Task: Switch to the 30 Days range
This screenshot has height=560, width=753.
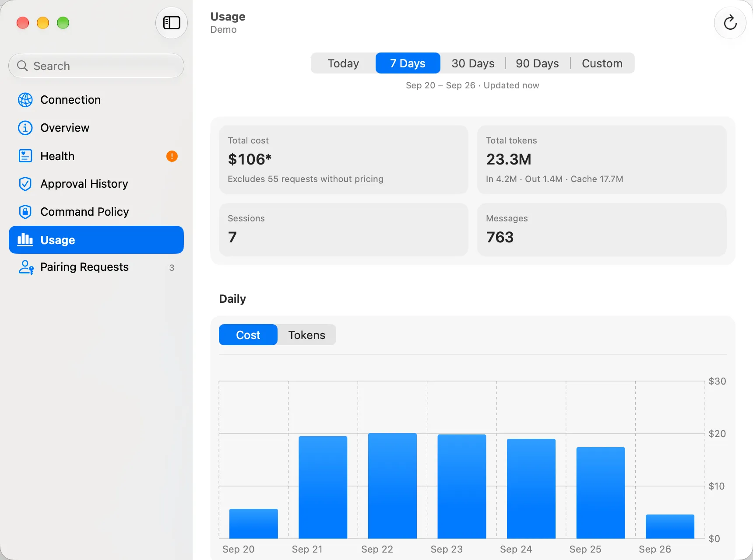Action: click(x=473, y=63)
